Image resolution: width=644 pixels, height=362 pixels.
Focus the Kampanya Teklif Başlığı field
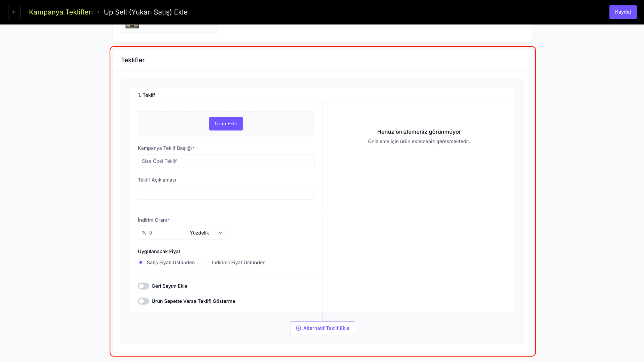click(x=226, y=161)
